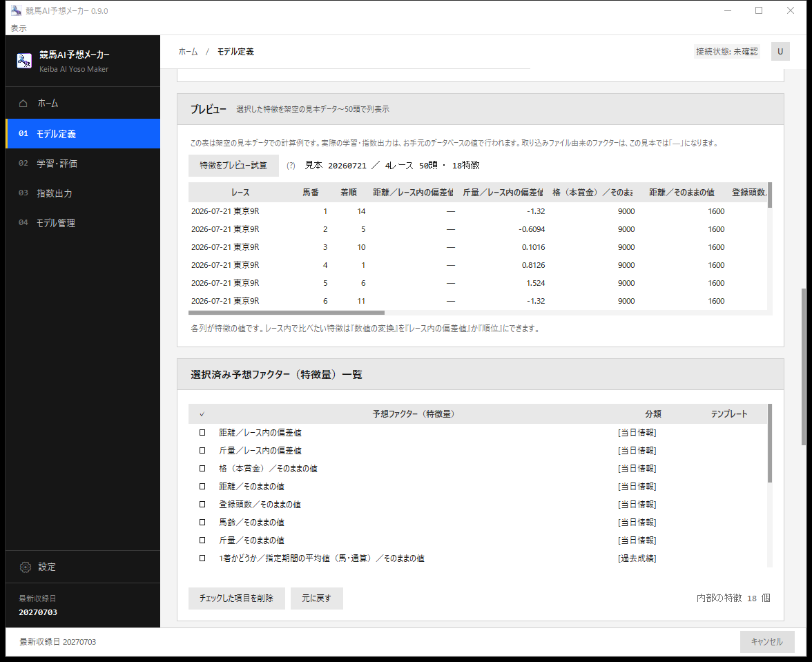Click the preview table vertical scrollbar
Viewport: 812px width, 662px height.
pos(769,195)
